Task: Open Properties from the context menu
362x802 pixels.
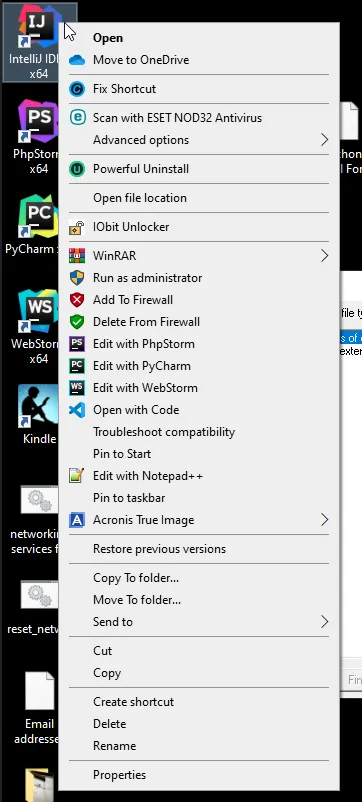Action: click(199, 775)
